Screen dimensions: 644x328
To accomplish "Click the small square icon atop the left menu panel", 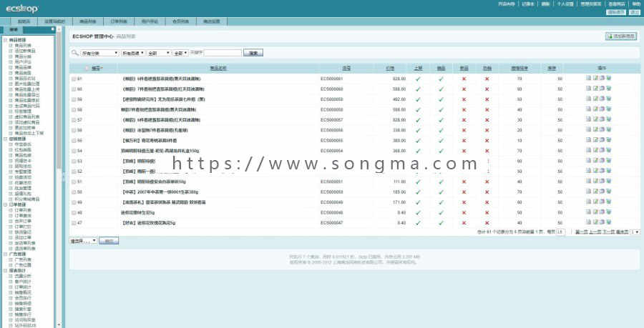I will [52, 29].
